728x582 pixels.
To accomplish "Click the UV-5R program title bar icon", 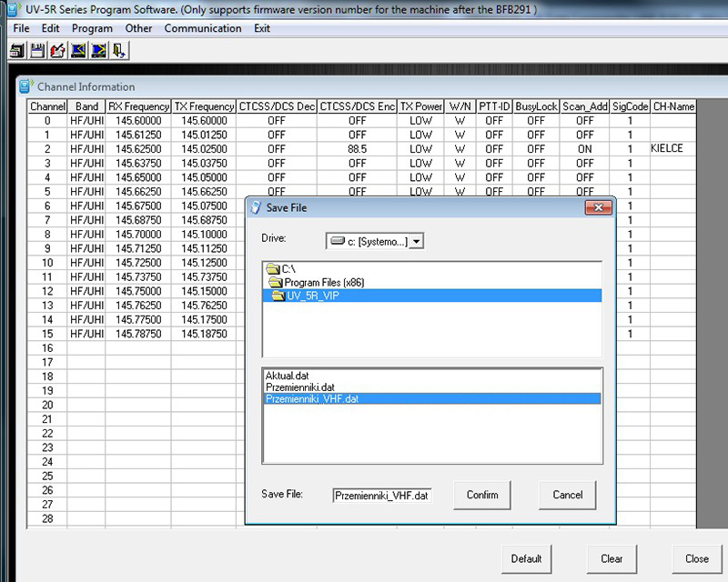I will (x=14, y=9).
